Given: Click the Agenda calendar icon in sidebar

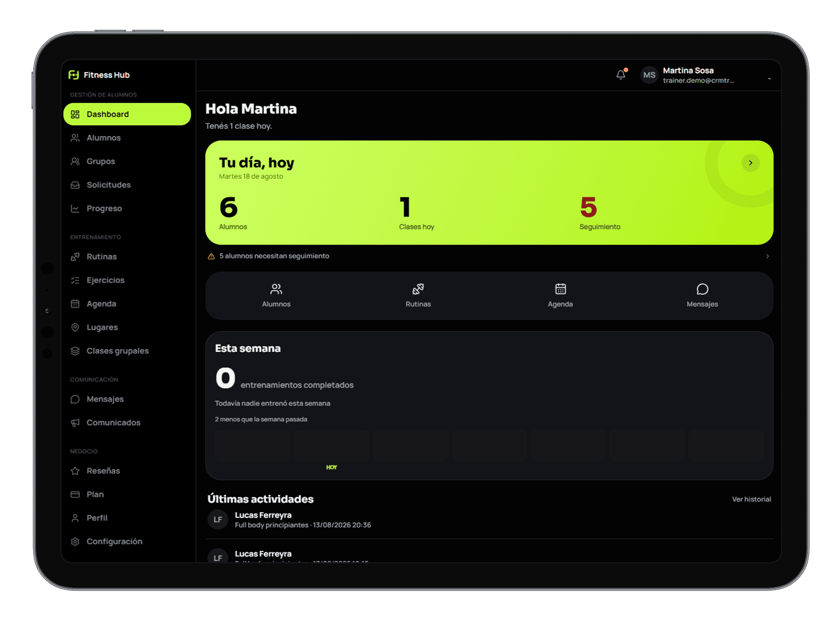Looking at the screenshot, I should (75, 304).
